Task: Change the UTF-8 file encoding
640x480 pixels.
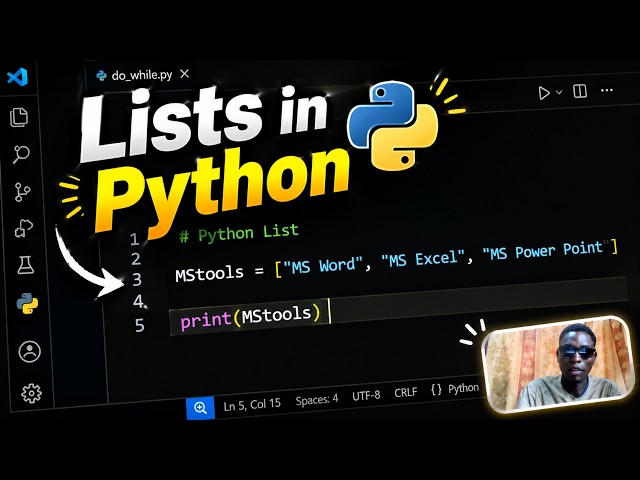Action: 366,395
